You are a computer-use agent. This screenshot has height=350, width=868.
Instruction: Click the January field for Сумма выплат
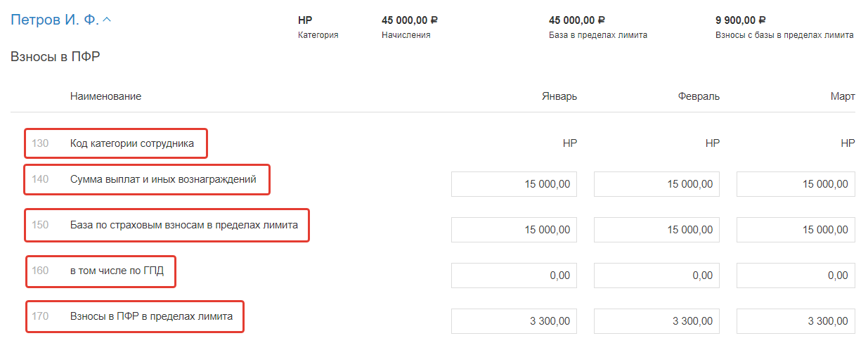(x=514, y=184)
